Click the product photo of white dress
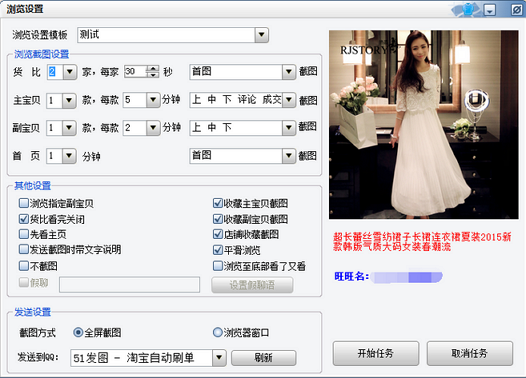 point(424,124)
